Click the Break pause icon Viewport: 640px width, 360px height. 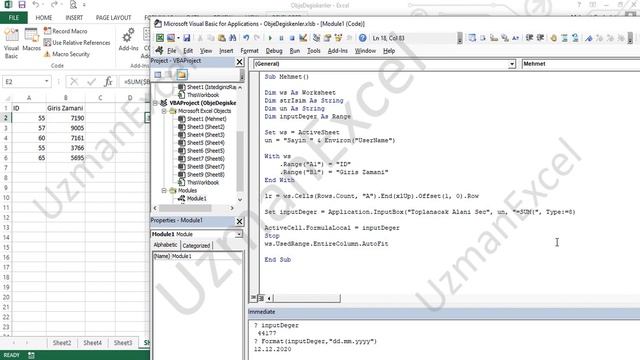[281, 38]
